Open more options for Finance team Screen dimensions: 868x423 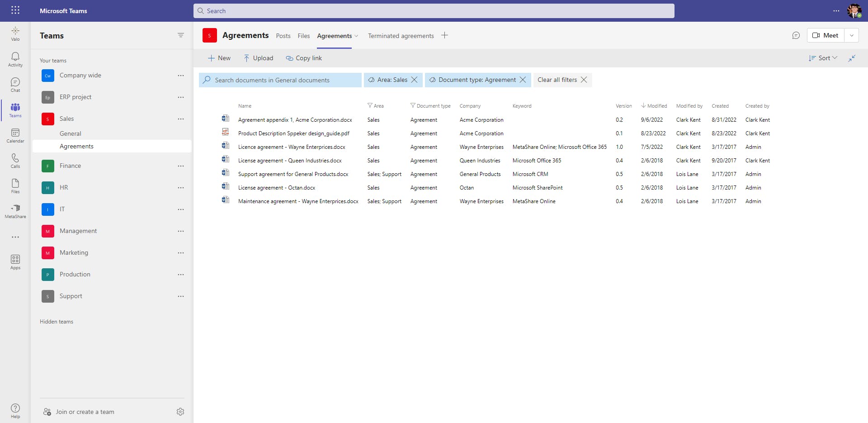181,166
